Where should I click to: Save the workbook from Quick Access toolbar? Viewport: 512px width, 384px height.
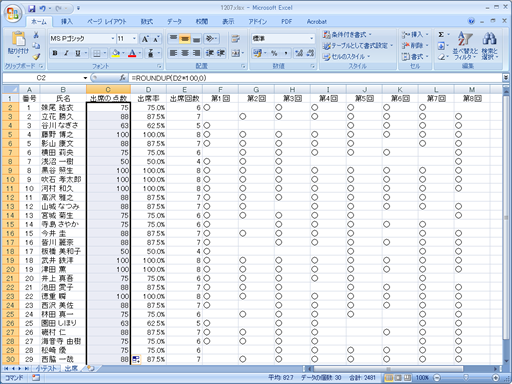(32, 8)
